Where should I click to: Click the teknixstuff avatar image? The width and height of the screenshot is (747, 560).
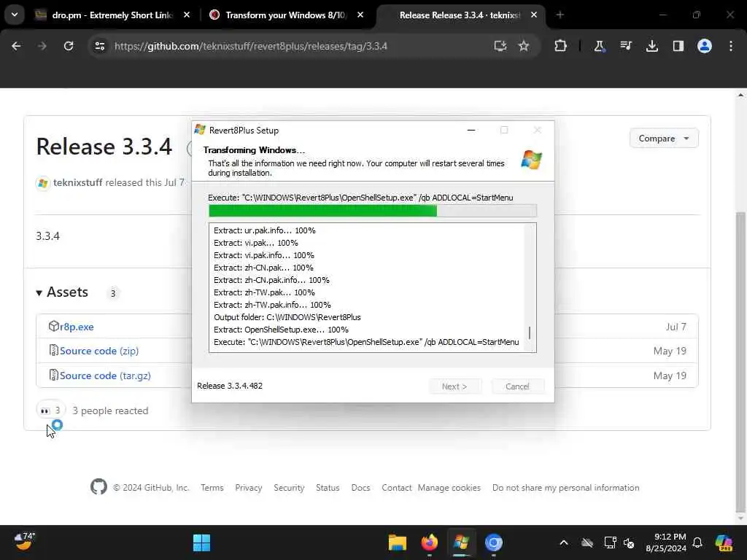[x=43, y=183]
